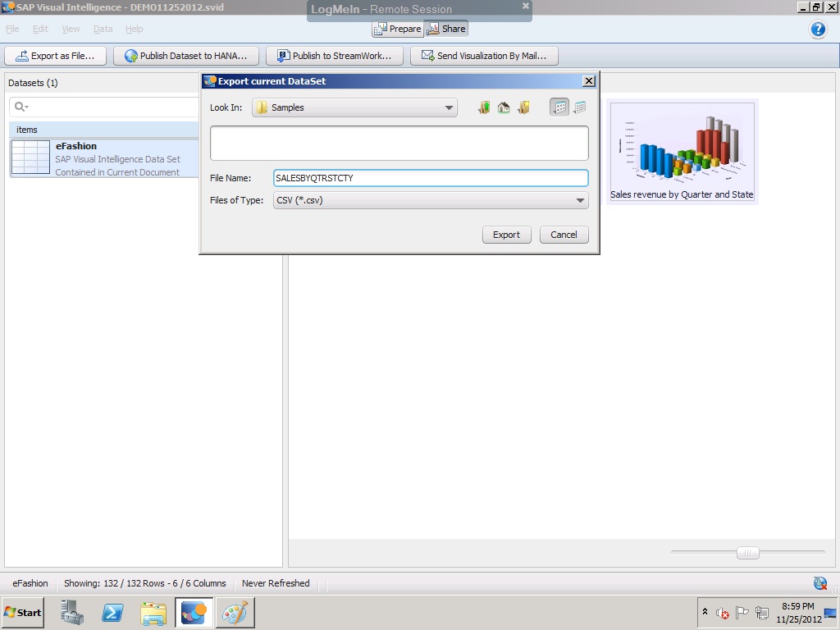Click the items column header

[104, 130]
